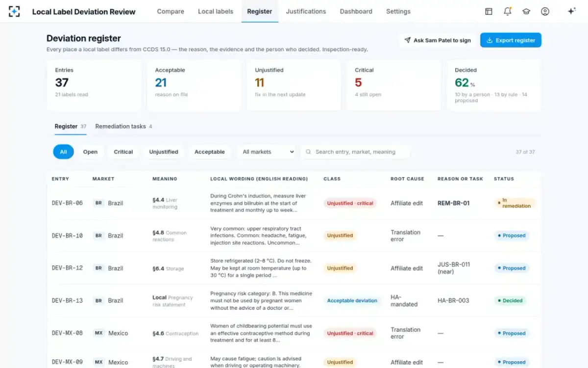Switch to Remediation tasks sub-tab

pyautogui.click(x=123, y=127)
